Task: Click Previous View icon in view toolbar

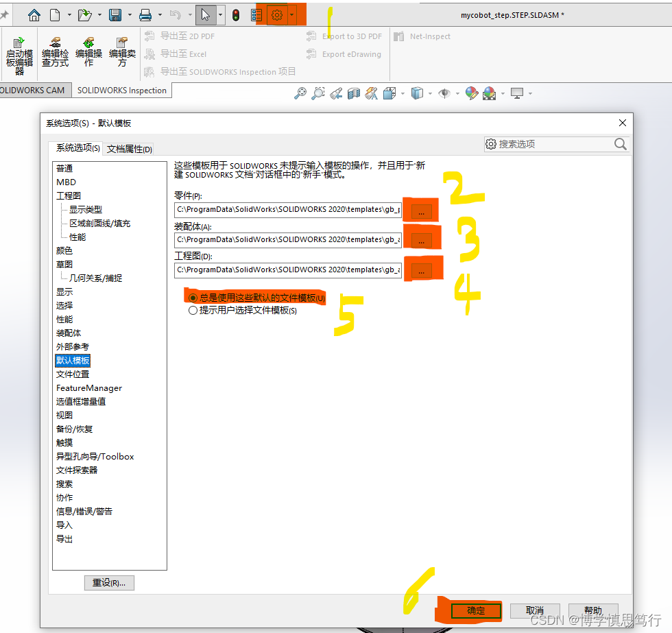Action: 336,93
